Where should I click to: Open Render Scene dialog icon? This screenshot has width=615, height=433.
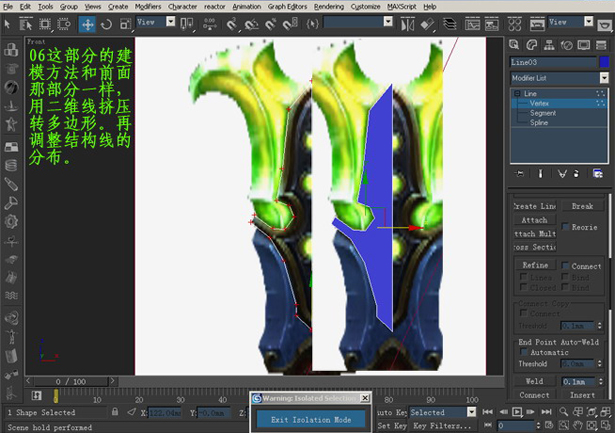click(x=537, y=24)
